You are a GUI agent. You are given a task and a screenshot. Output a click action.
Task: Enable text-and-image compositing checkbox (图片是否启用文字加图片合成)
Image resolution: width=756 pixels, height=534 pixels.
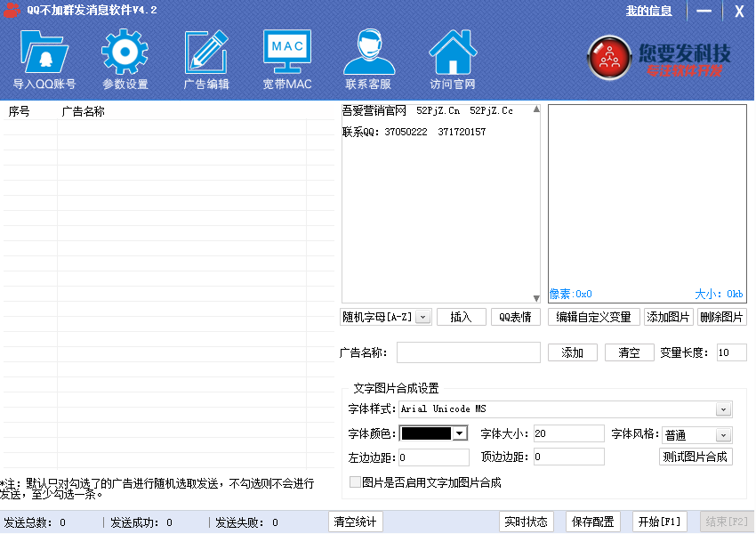pos(356,482)
